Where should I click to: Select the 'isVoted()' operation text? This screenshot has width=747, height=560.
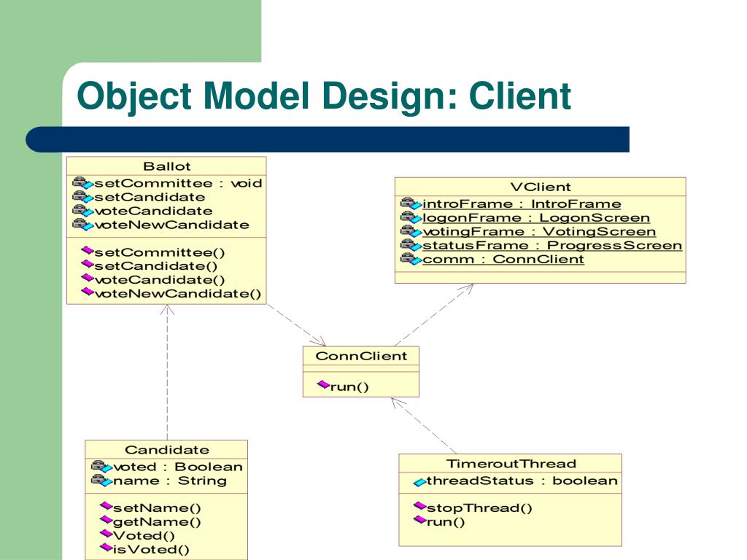pos(151,550)
